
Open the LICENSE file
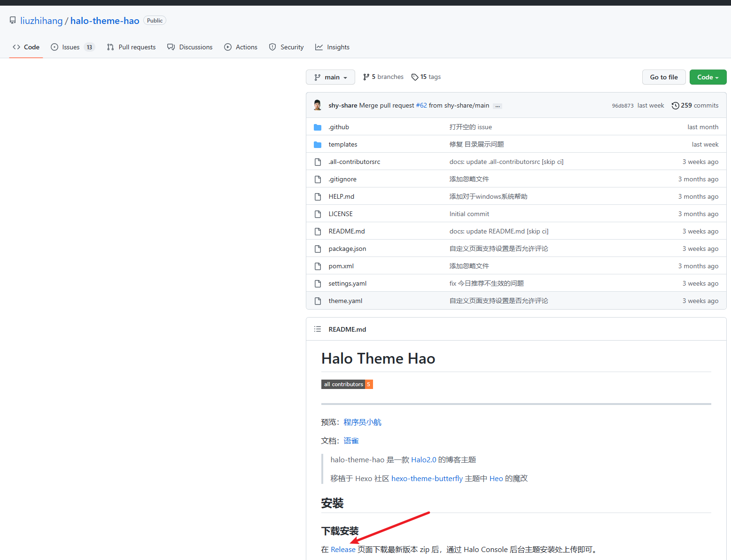click(x=341, y=214)
